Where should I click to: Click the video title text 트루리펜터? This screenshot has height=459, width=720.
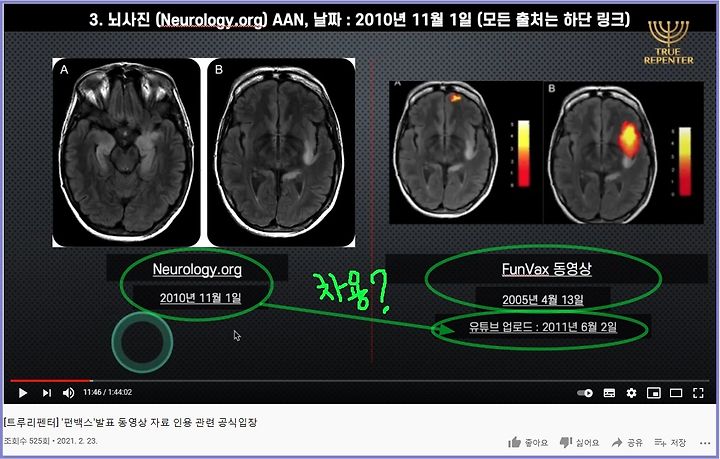[130, 422]
